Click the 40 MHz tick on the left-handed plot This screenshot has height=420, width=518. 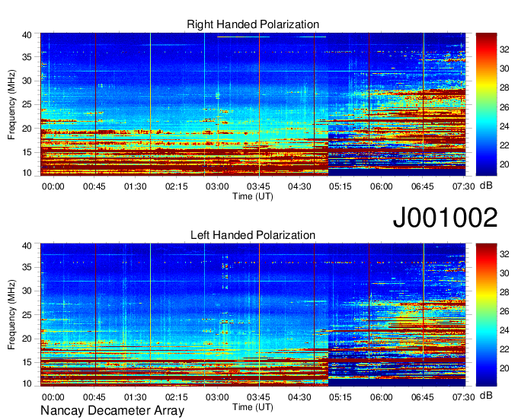27,246
